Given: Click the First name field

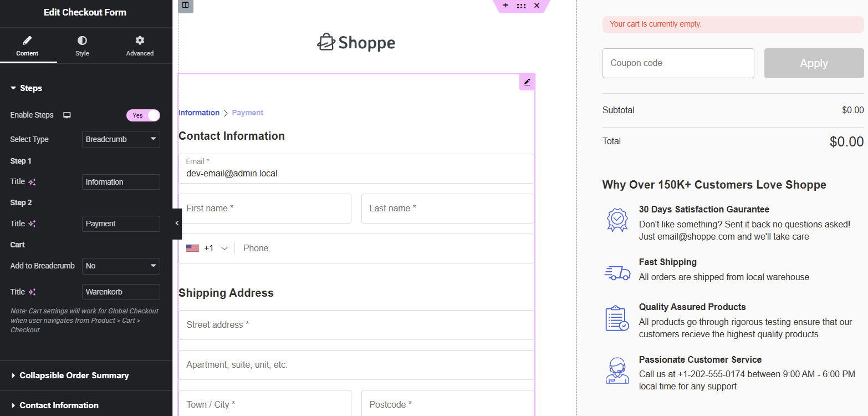Looking at the screenshot, I should (265, 209).
